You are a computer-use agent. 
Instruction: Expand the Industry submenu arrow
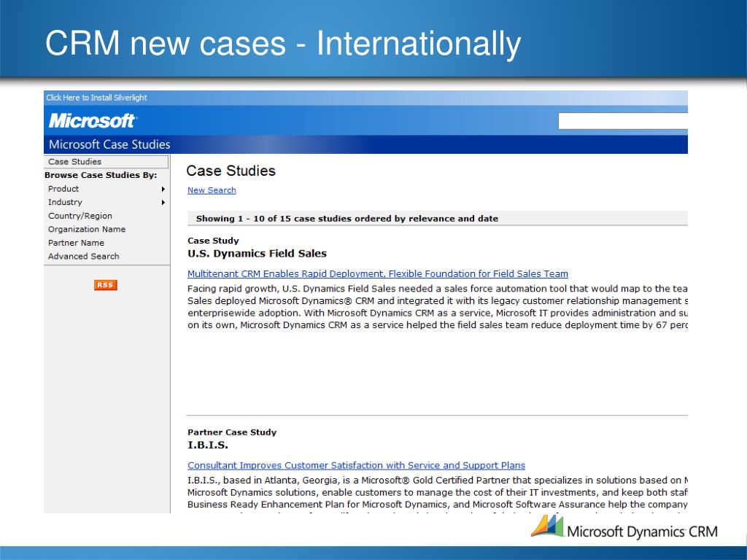pyautogui.click(x=163, y=203)
